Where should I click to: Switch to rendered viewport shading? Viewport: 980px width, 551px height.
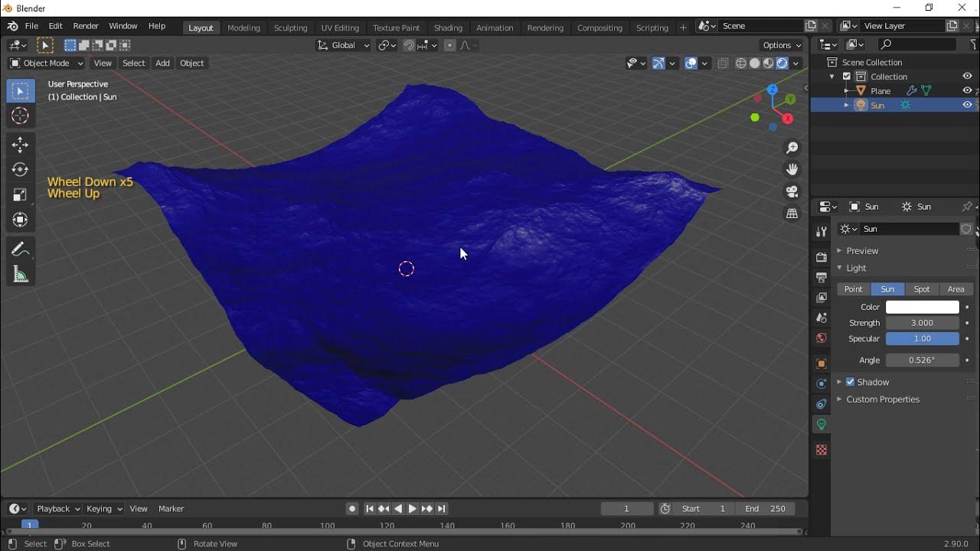(782, 64)
